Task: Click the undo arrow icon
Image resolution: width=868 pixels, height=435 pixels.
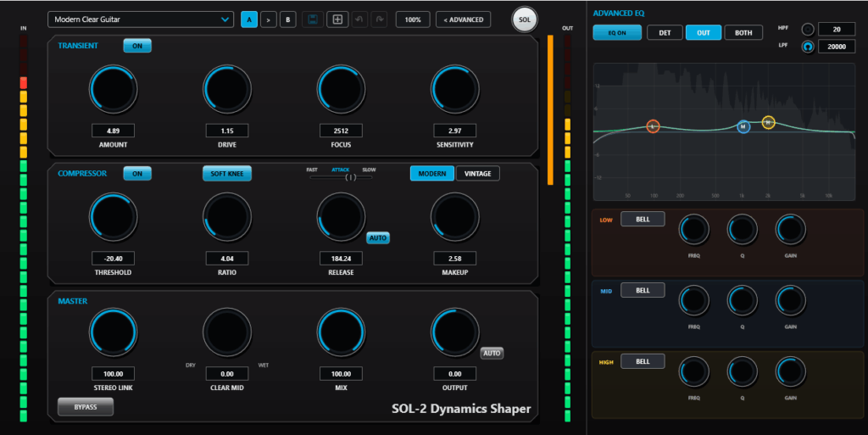Action: (x=359, y=20)
